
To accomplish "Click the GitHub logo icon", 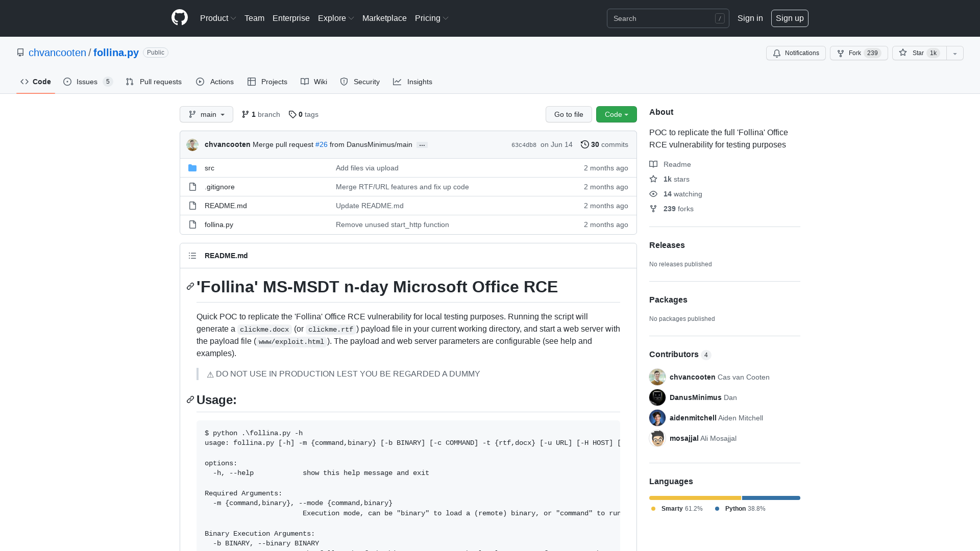I will coord(180,18).
